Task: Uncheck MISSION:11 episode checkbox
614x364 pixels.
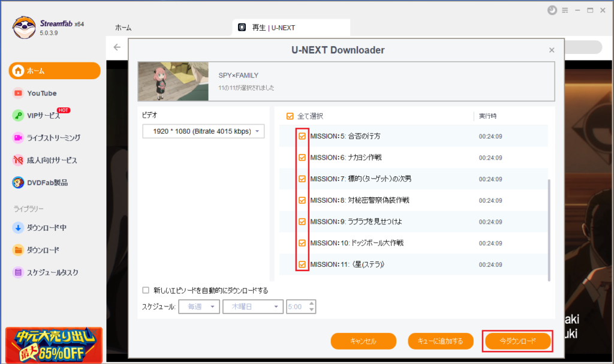Action: pos(302,264)
